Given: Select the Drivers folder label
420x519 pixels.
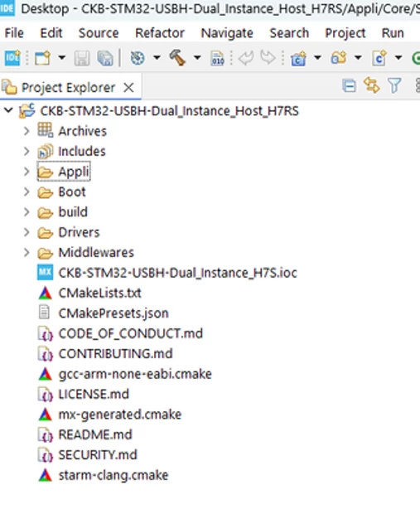Looking at the screenshot, I should coord(79,232).
